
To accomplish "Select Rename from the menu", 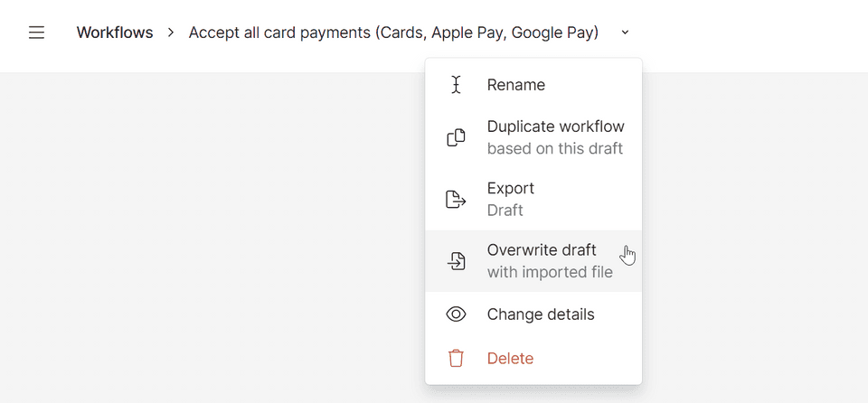I will coord(533,85).
